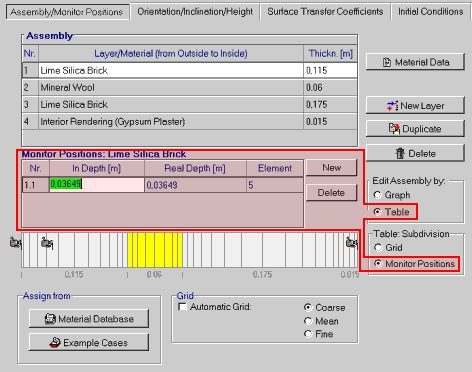The image size is (472, 372).
Task: Add a New Layer to the assembly
Action: [x=415, y=106]
